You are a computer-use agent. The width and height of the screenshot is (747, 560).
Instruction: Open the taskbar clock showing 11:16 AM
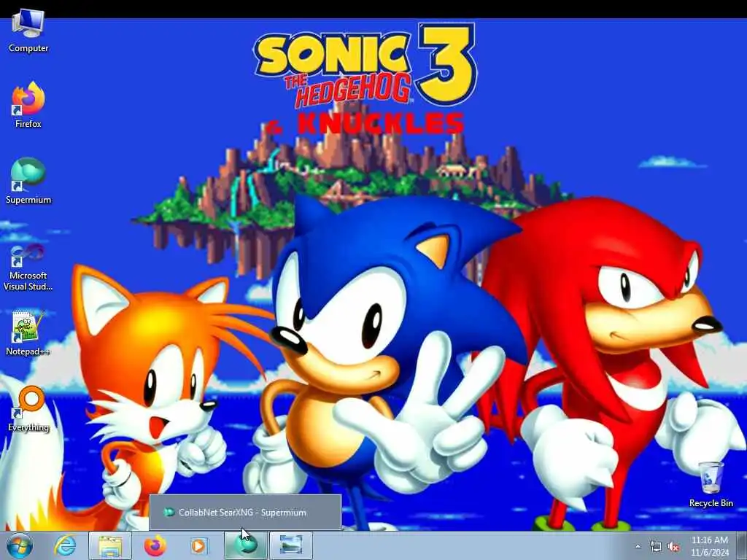tap(710, 546)
